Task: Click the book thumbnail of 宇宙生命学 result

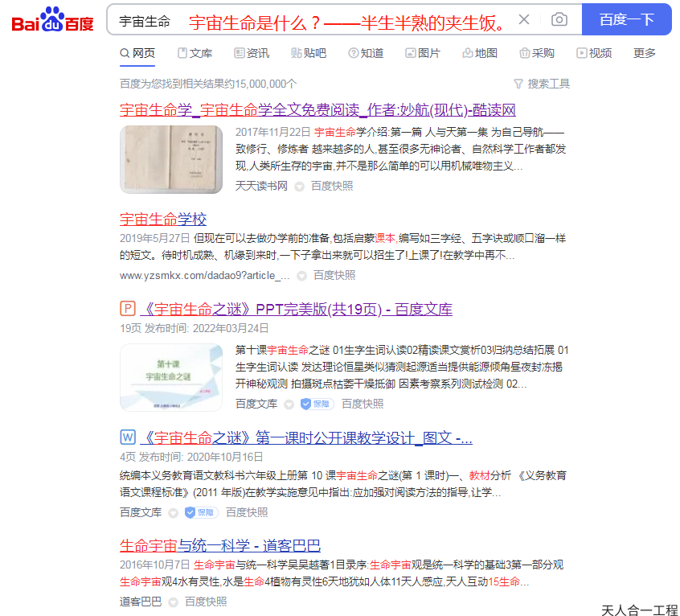Action: (x=171, y=159)
